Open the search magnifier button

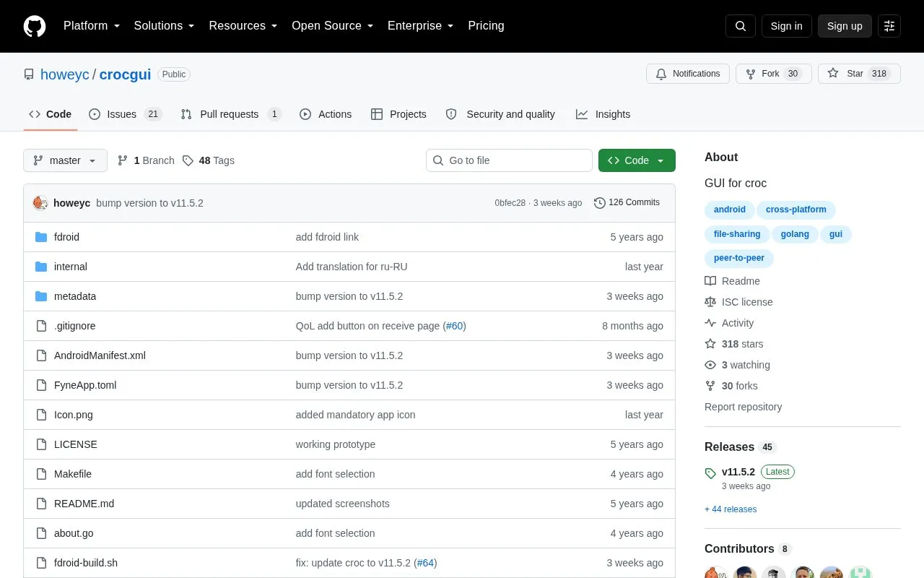[741, 26]
